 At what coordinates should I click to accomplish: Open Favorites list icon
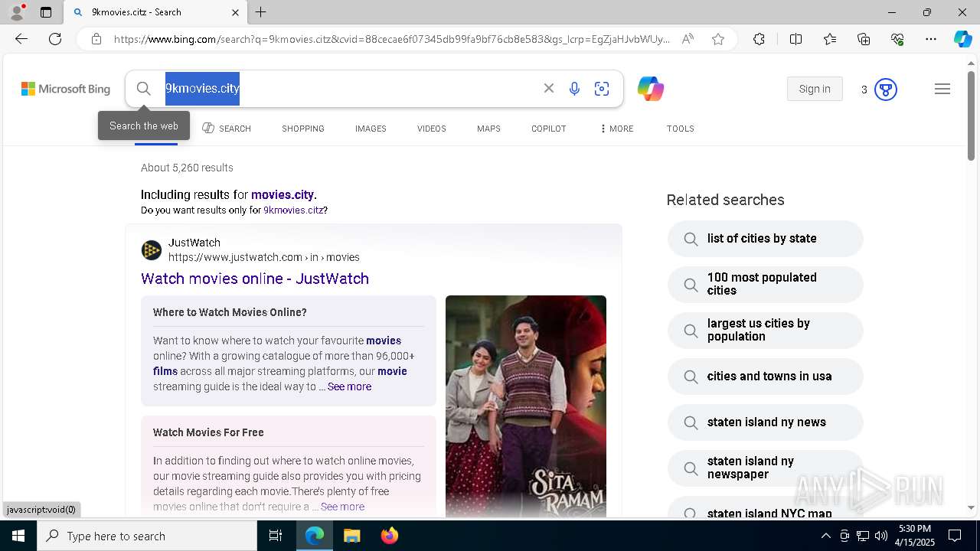click(x=830, y=39)
